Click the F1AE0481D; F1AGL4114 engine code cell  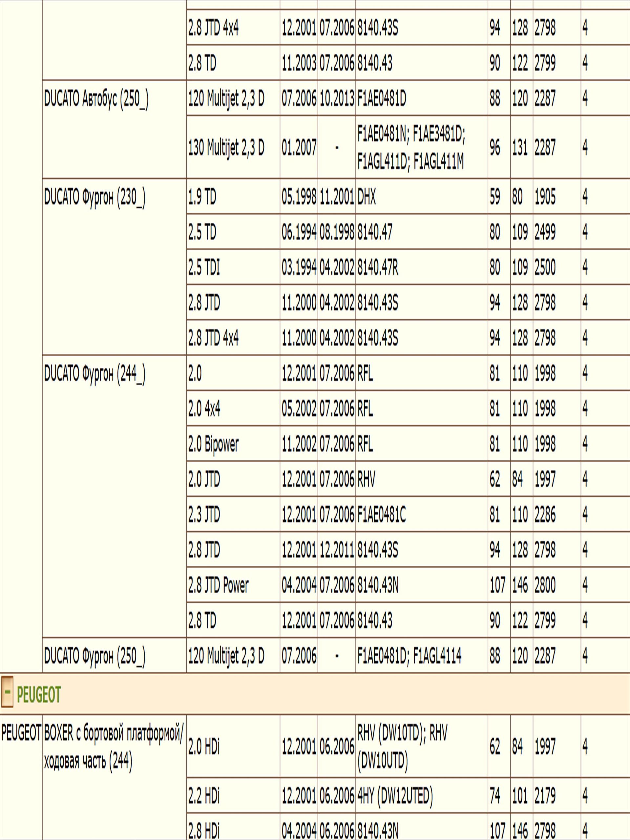click(422, 656)
